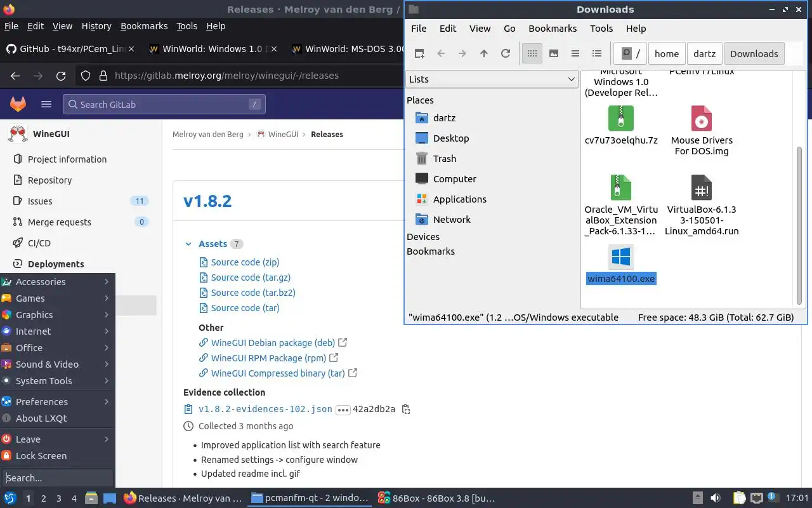812x508 pixels.
Task: Go up to parent folder in file manager
Action: (484, 53)
